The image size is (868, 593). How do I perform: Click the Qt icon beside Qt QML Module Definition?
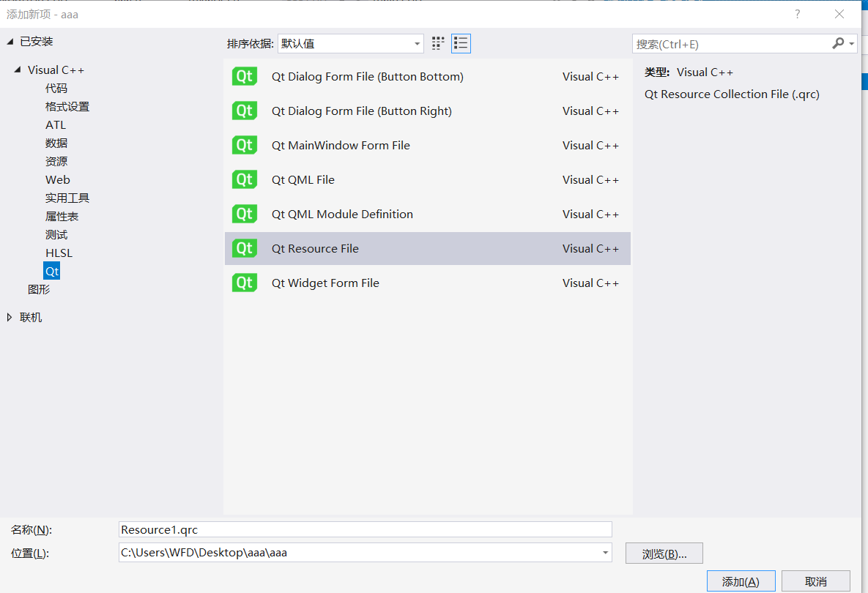245,214
